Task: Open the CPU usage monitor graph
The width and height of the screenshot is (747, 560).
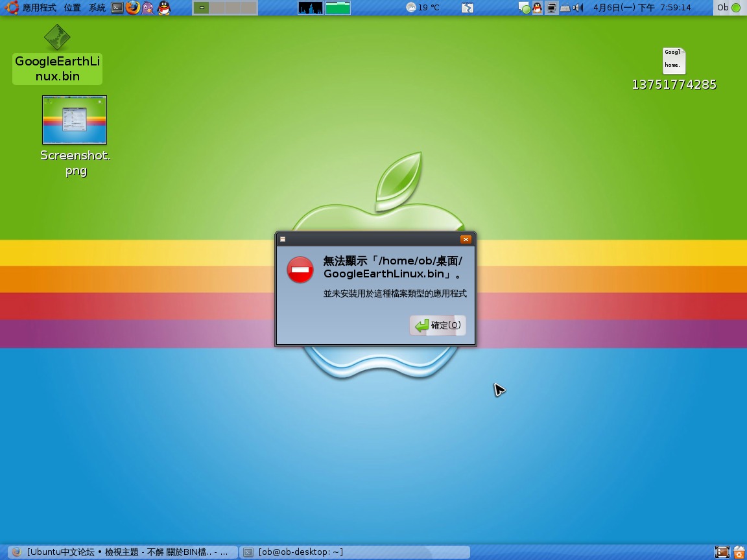Action: click(x=311, y=8)
